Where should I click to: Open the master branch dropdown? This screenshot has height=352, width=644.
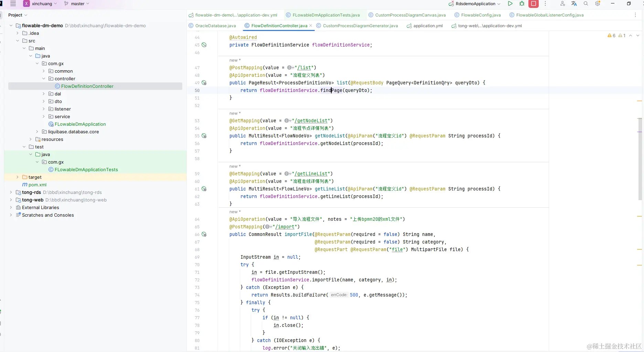[77, 4]
